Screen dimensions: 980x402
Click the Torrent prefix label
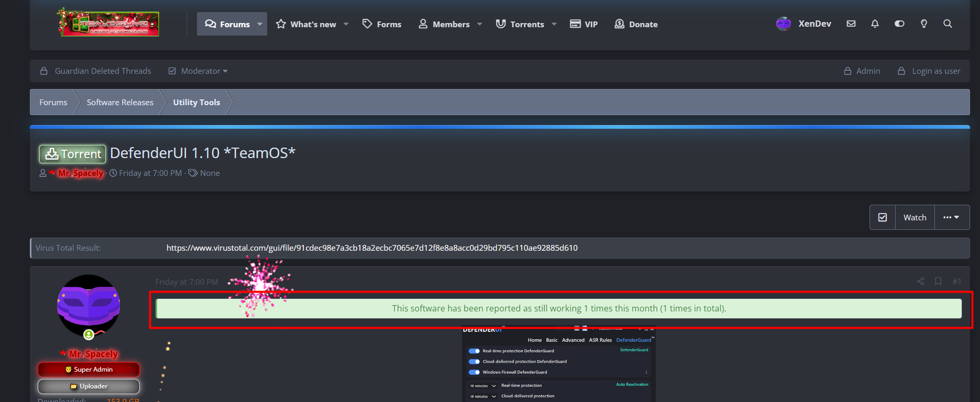point(72,154)
